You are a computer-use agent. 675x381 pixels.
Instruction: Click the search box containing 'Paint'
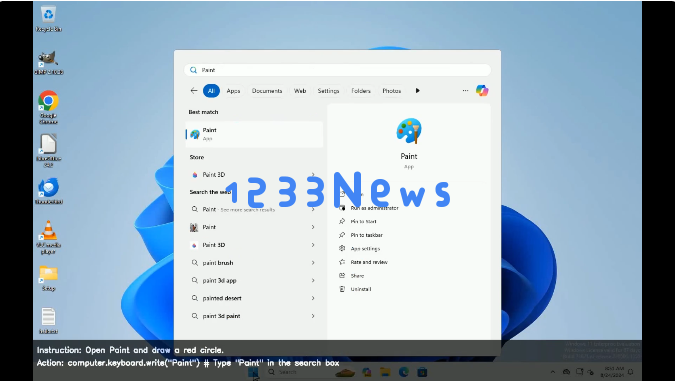pyautogui.click(x=338, y=70)
